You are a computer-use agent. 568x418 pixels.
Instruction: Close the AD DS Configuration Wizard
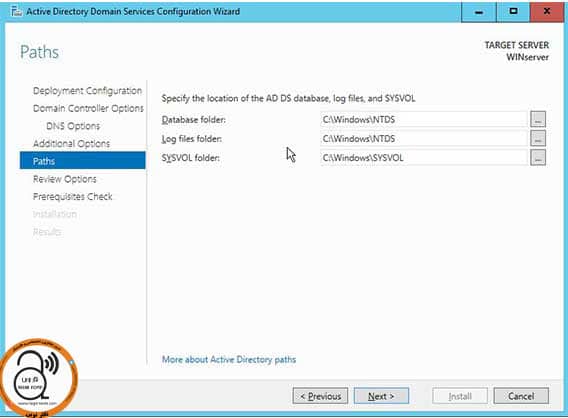(547, 12)
